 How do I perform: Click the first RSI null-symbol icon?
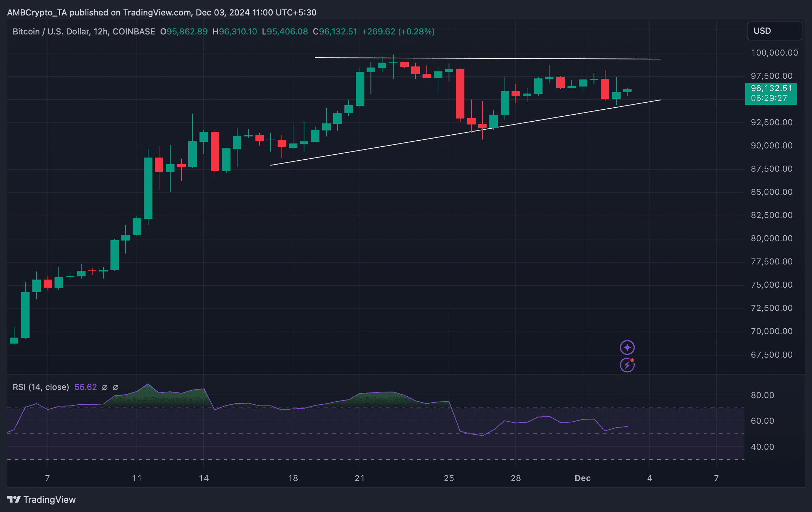pos(105,387)
